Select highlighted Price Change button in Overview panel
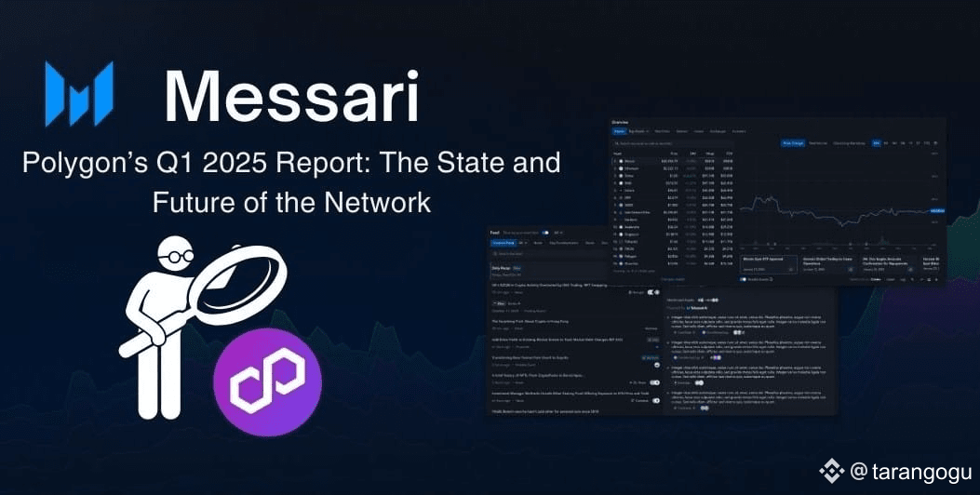Viewport: 980px width, 495px height. [792, 143]
